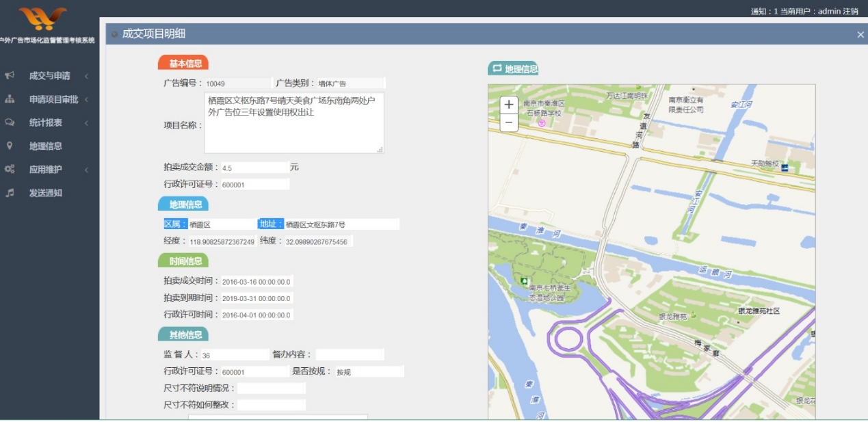
Task: Zoom in the map with plus button
Action: pyautogui.click(x=509, y=105)
